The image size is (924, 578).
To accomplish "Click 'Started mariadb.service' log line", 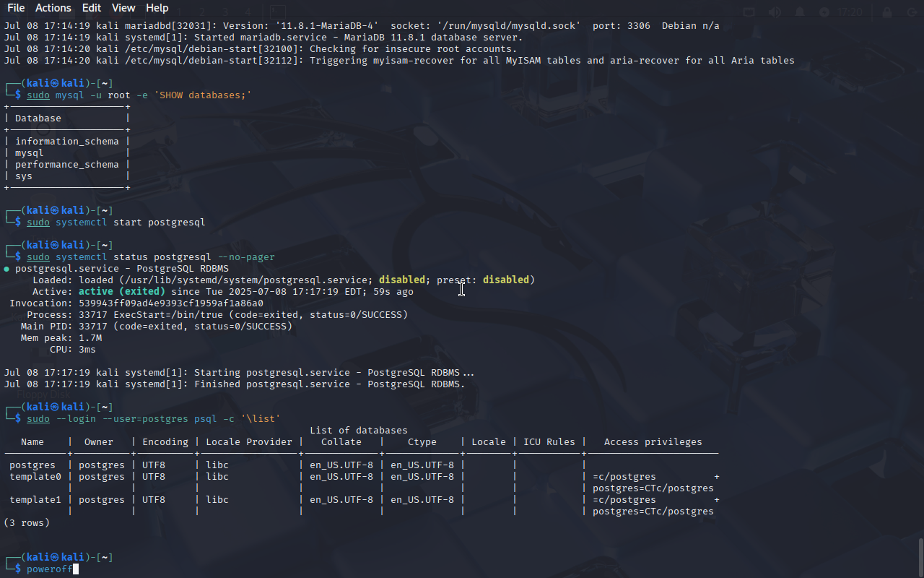I will coord(263,38).
